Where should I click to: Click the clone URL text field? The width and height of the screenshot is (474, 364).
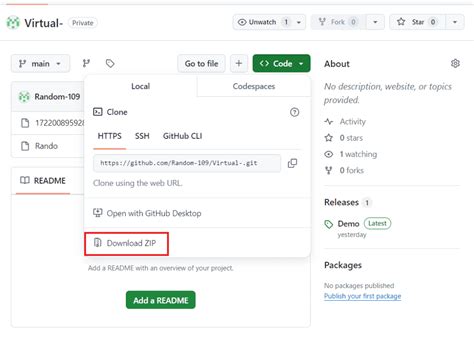pos(187,163)
